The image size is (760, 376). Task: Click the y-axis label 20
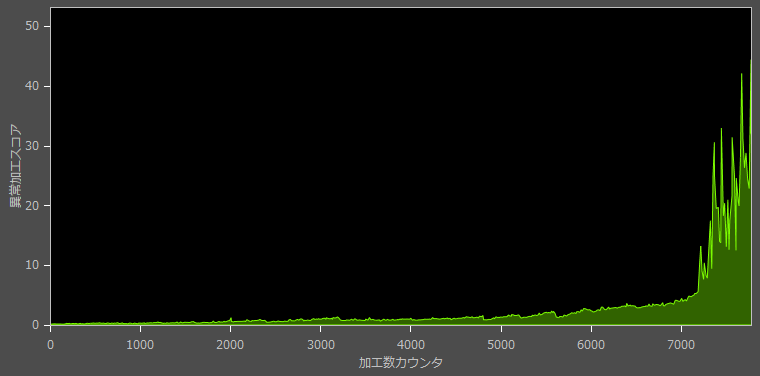[x=31, y=205]
